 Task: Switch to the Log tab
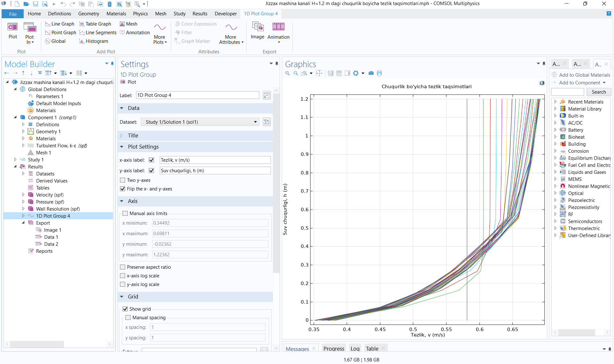pos(355,348)
